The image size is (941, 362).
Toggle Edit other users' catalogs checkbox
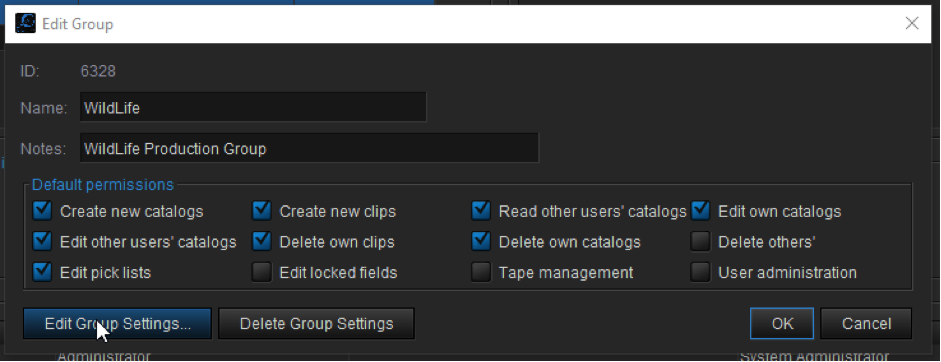(x=42, y=241)
